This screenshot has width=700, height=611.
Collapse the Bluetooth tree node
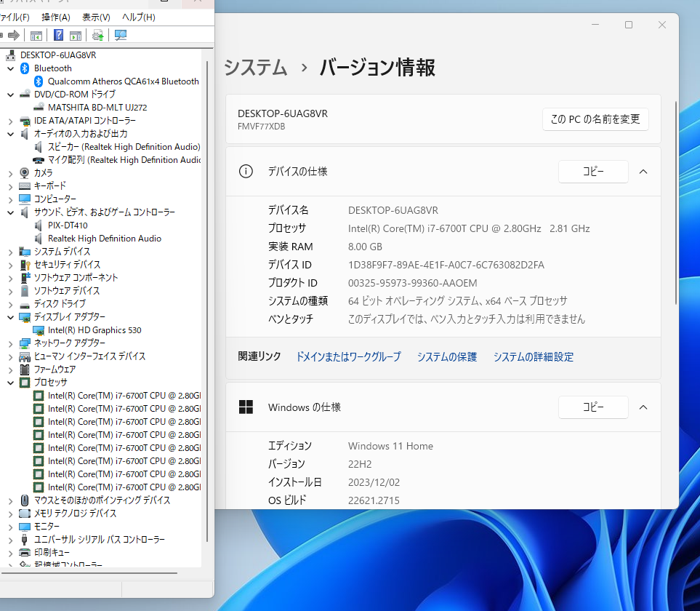tap(11, 69)
